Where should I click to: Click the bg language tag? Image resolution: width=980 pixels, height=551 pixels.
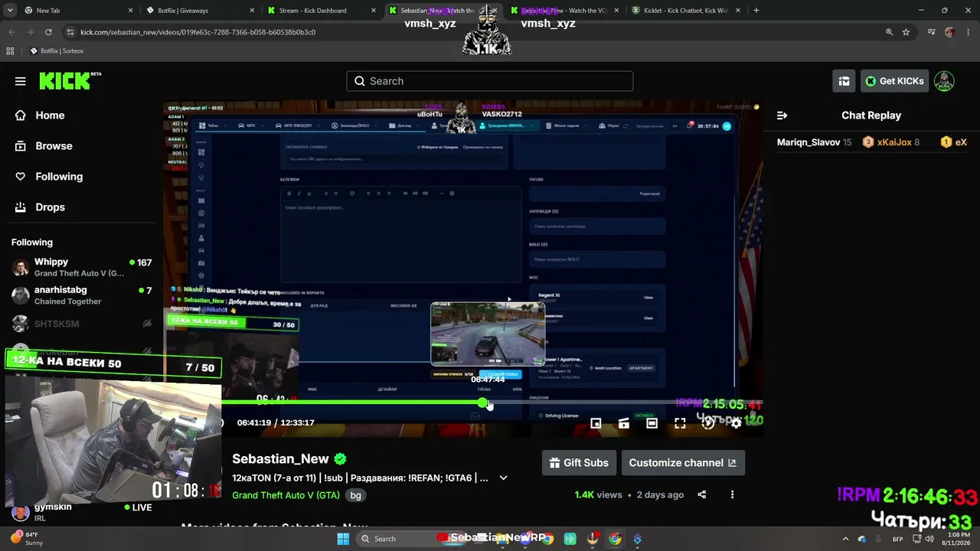point(355,495)
